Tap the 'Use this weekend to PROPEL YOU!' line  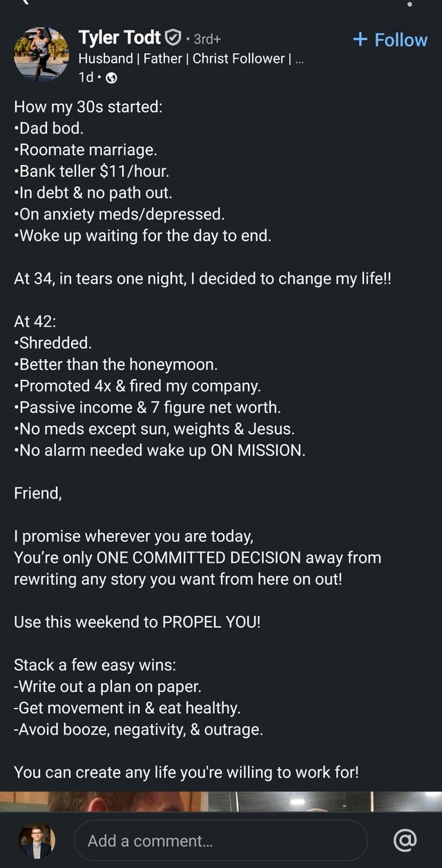137,621
